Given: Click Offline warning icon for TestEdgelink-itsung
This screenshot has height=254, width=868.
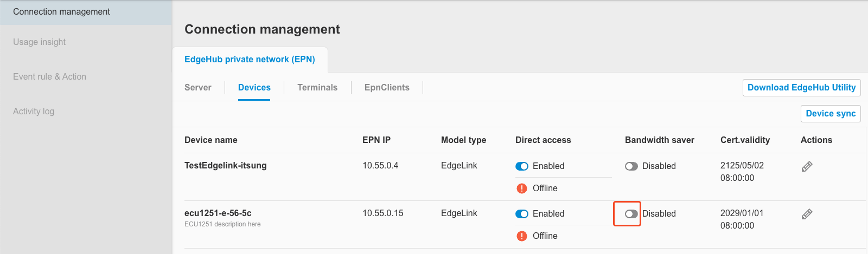Looking at the screenshot, I should coord(522,188).
